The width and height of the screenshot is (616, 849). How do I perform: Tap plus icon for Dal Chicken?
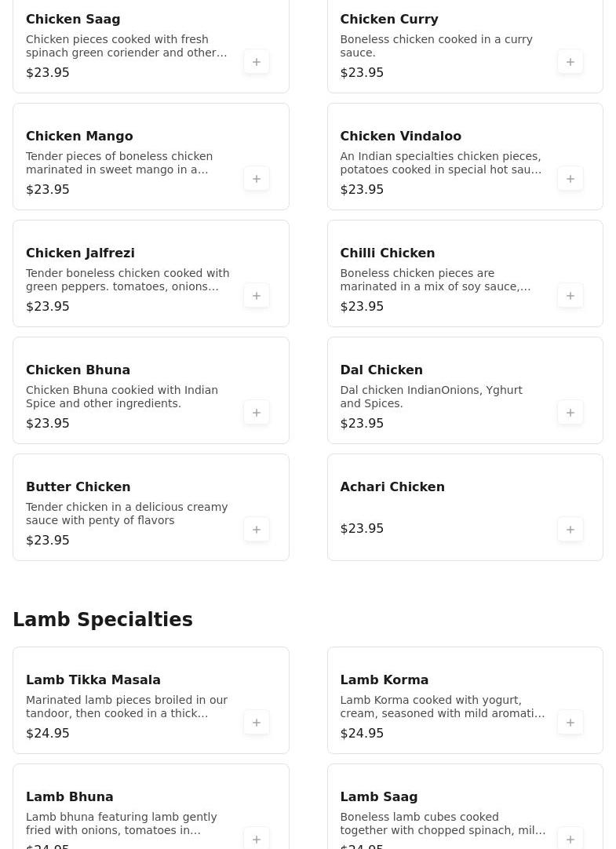tap(570, 413)
